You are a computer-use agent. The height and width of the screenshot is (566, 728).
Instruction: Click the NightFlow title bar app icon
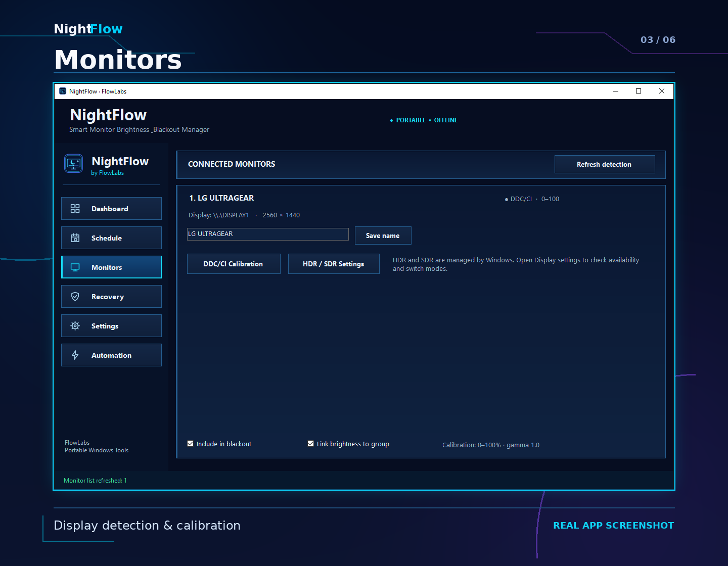[x=63, y=91]
